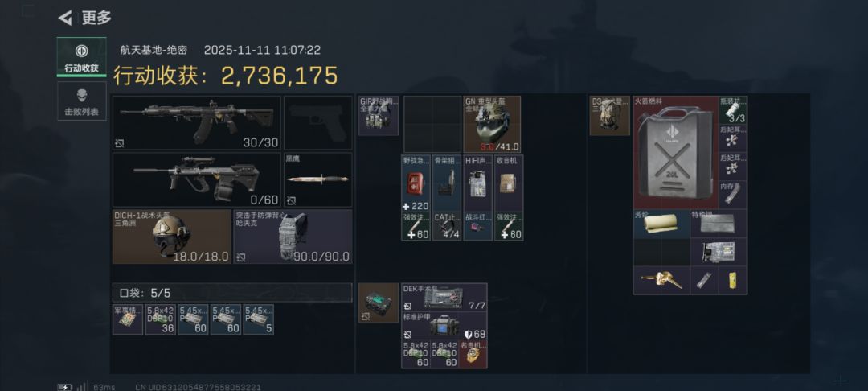
Task: Switch to the 行动收获 tab
Action: (x=82, y=57)
